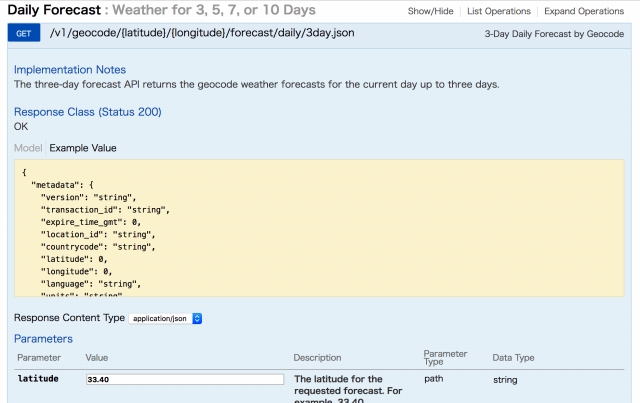Select the Example Value tab
The image size is (640, 403).
coord(83,148)
